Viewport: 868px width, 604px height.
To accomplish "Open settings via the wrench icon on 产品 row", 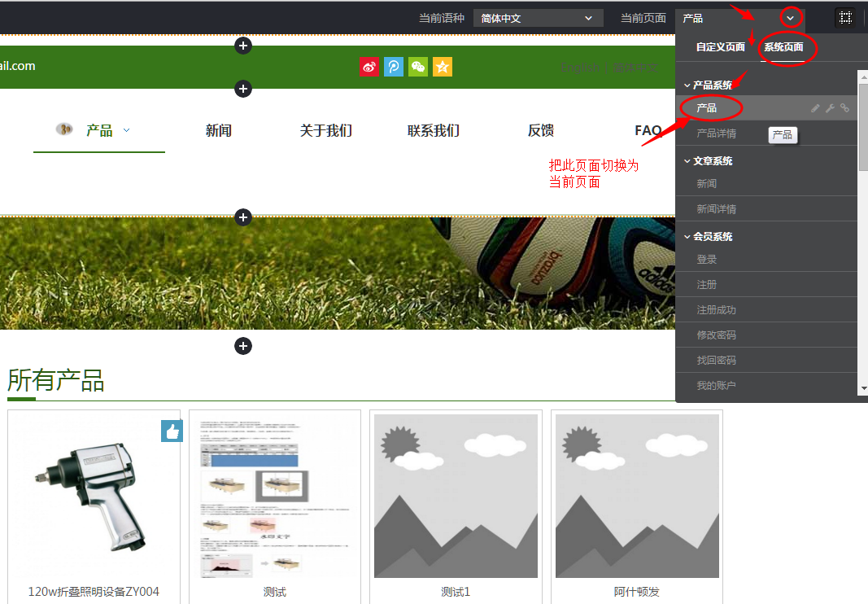I will pyautogui.click(x=830, y=107).
